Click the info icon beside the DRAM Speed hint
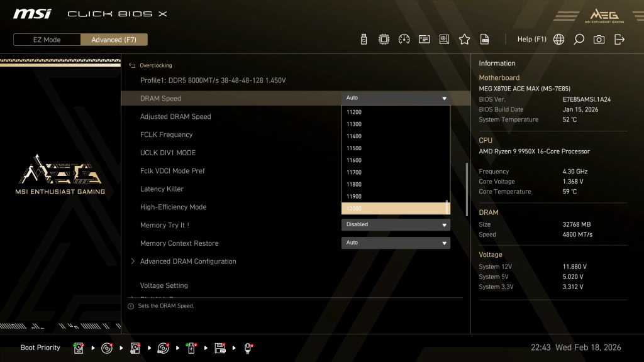This screenshot has width=644, height=362. [131, 306]
